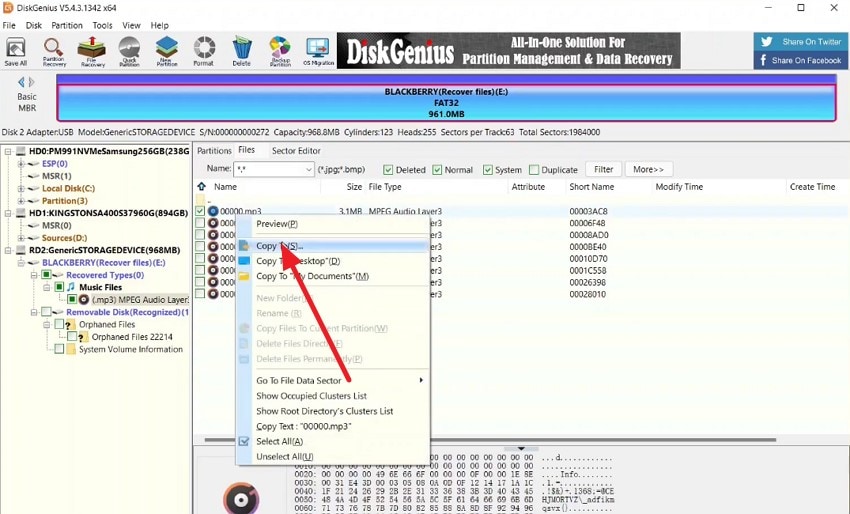Select BLACKBERRY(Recover files)(E:) tree item
This screenshot has width=850, height=514.
pos(104,262)
